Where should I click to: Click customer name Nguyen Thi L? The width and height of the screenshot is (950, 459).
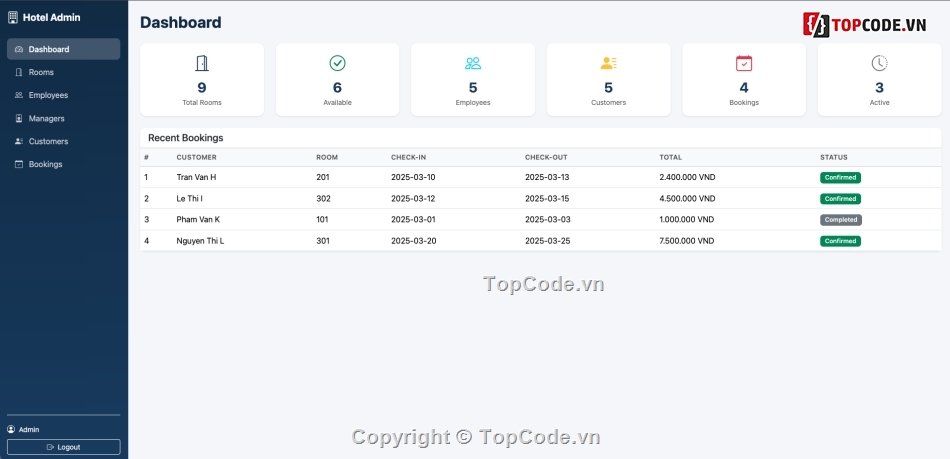pos(201,241)
